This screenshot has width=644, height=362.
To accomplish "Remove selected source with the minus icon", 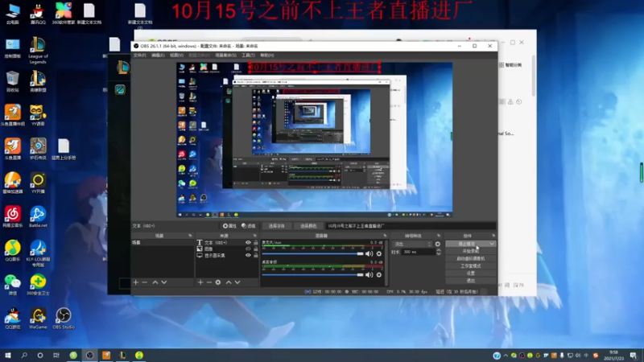I will pyautogui.click(x=209, y=282).
